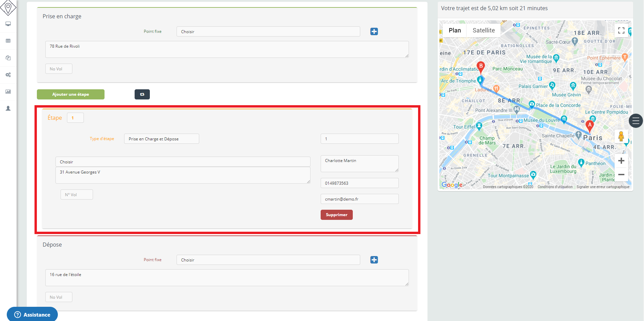Expand the Type d'étape dropdown
This screenshot has height=321, width=644.
click(x=161, y=139)
